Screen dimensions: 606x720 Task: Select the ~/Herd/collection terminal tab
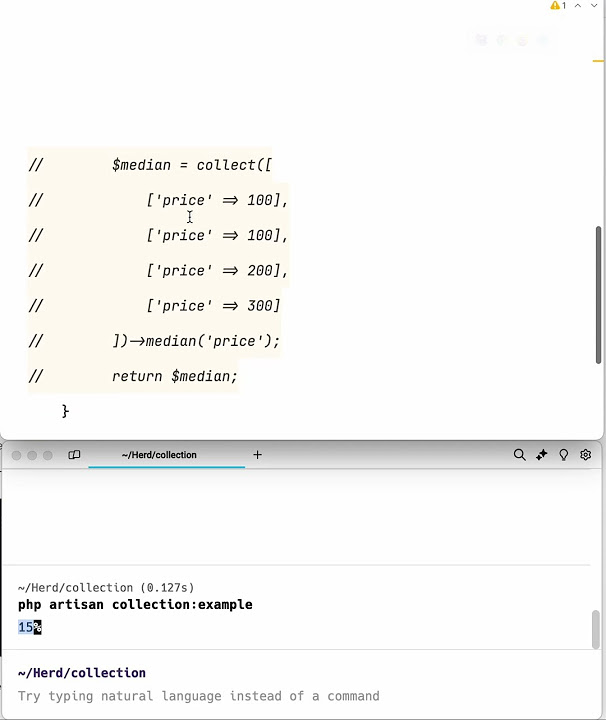coord(159,455)
